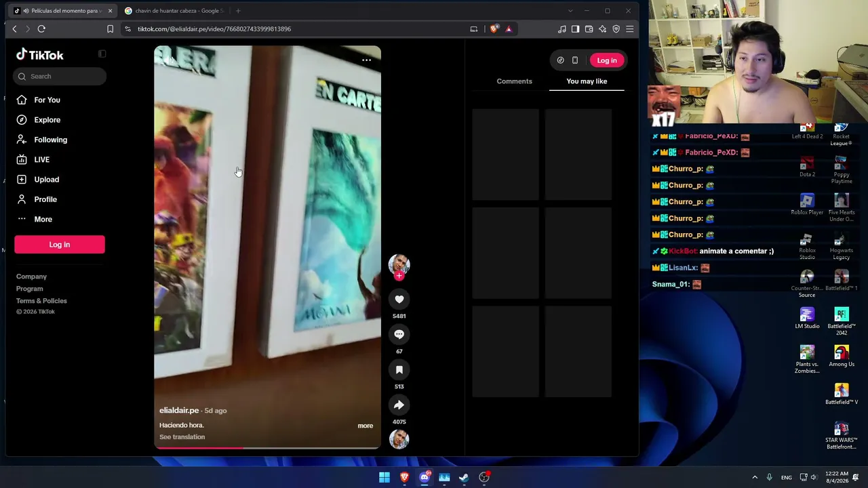Click the TikTok Search field

(x=60, y=77)
